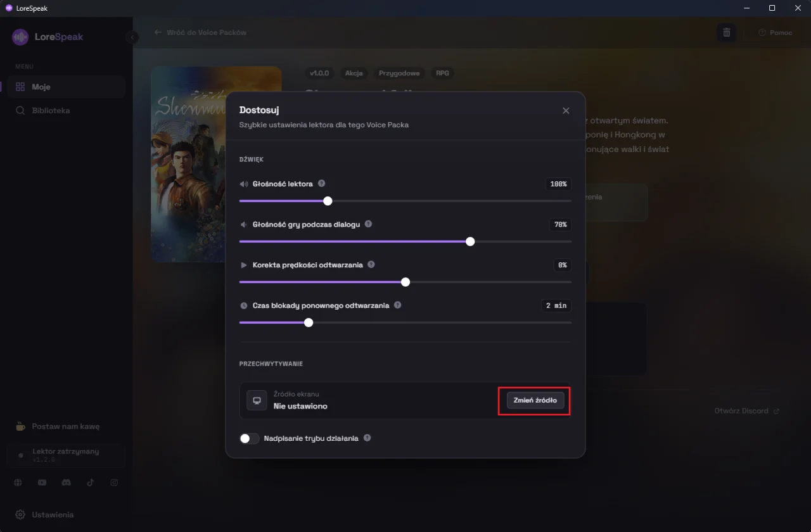
Task: Click help icon next to Głośność gry podczas dialogu
Action: (368, 224)
